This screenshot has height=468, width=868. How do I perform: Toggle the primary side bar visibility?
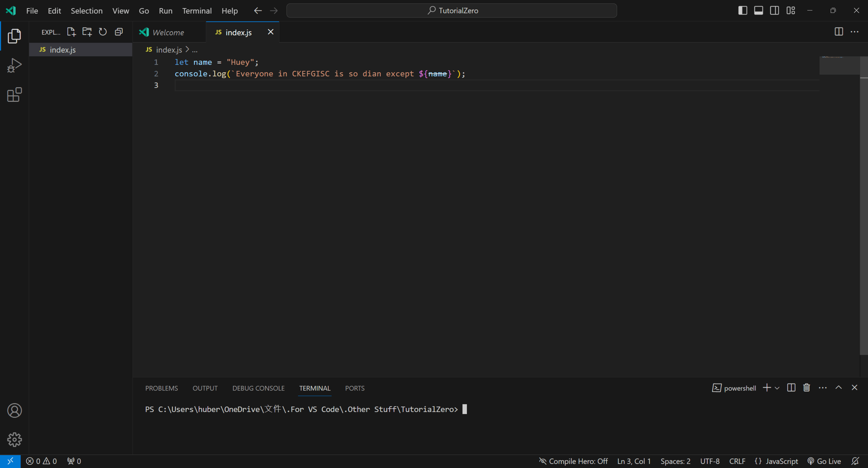[x=742, y=10]
